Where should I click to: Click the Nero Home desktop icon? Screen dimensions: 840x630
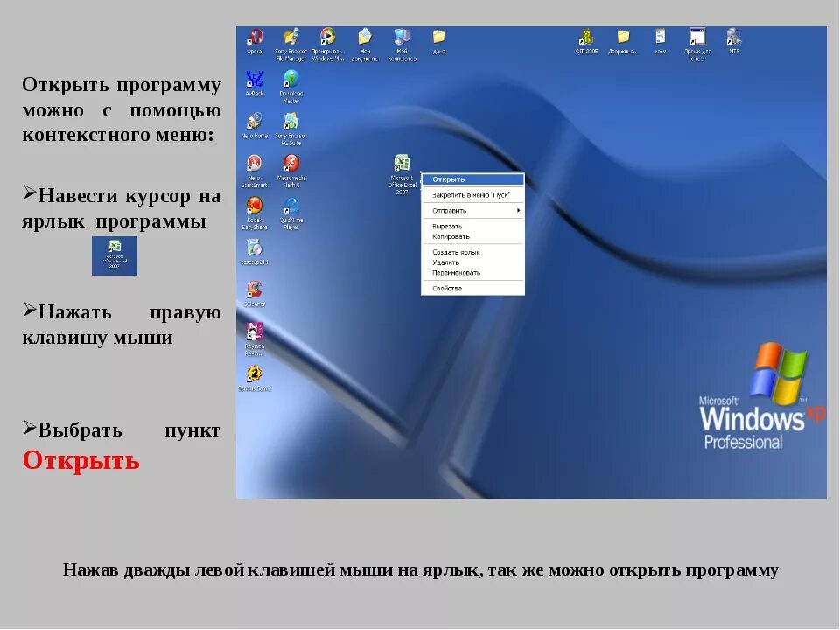point(255,126)
